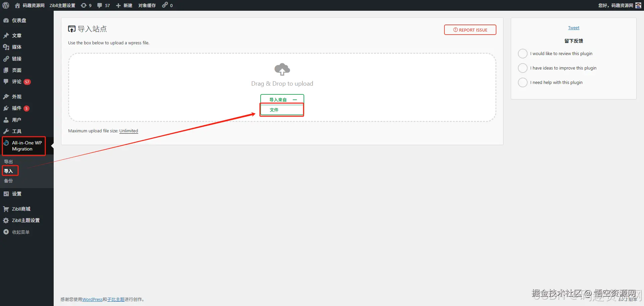Click the 仪表盘 dashboard icon

coord(6,20)
